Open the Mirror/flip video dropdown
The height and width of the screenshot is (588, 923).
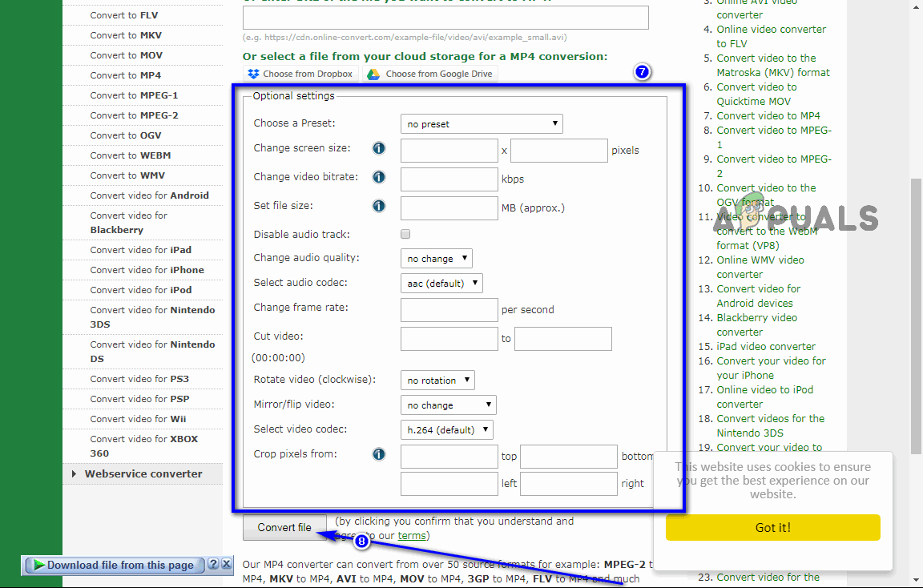(449, 405)
